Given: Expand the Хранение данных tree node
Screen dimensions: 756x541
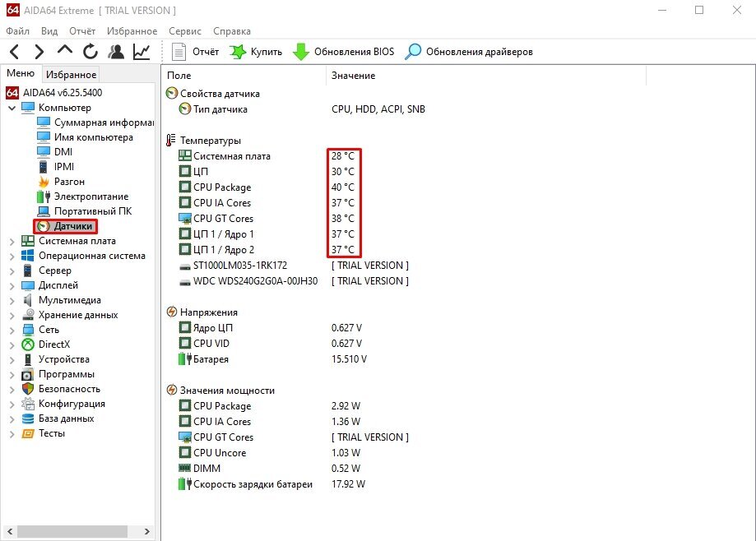Looking at the screenshot, I should coord(12,316).
